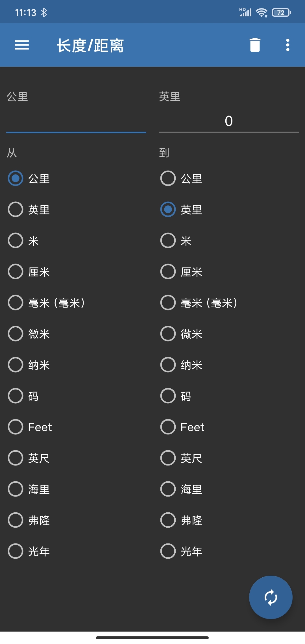Tap the 英里 value field showing 0

tap(229, 122)
